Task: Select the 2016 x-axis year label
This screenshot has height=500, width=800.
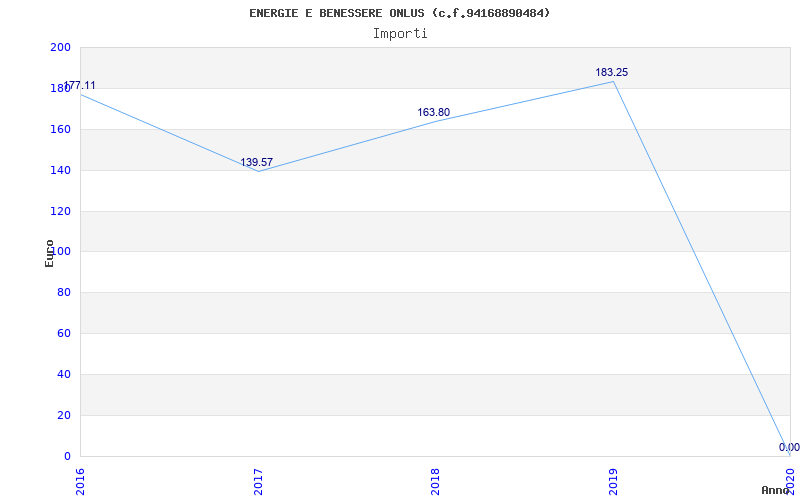Action: pos(80,482)
